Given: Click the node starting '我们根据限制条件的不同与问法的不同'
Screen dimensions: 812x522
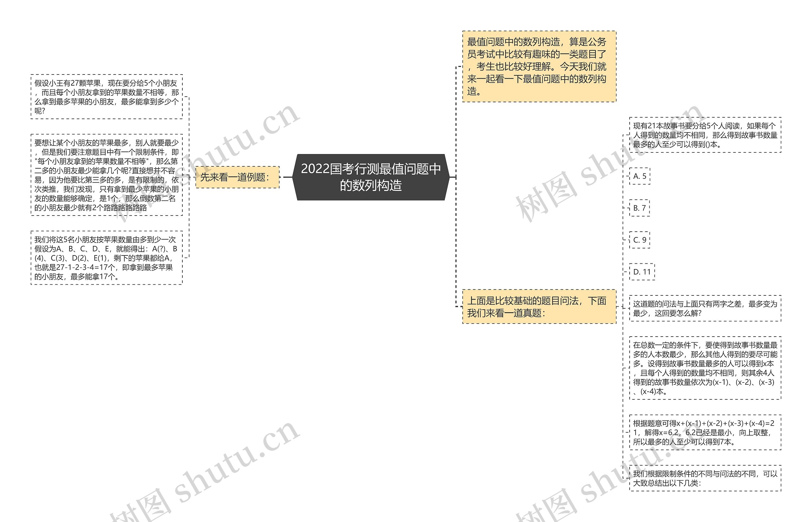Looking at the screenshot, I should pyautogui.click(x=705, y=478).
